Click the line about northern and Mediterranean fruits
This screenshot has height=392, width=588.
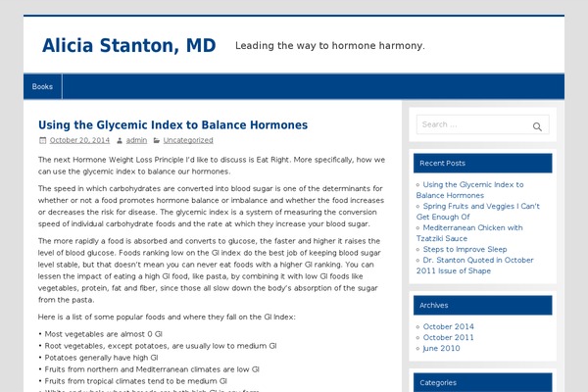point(152,369)
